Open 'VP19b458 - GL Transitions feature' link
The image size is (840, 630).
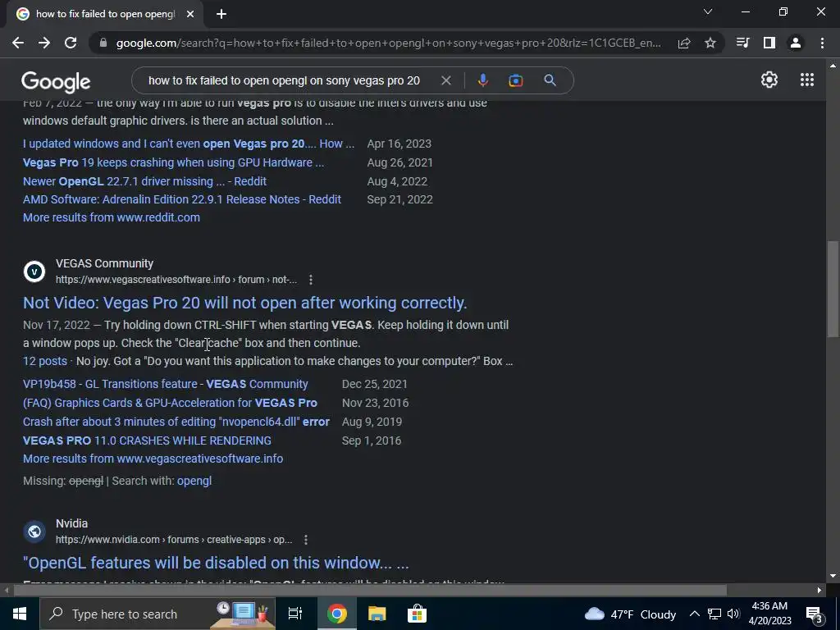(166, 384)
